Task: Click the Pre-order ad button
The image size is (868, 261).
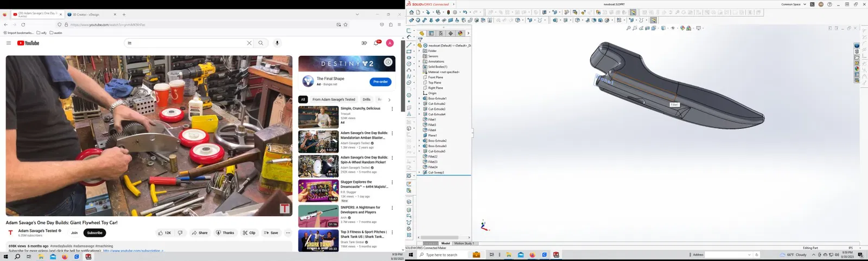Action: pyautogui.click(x=380, y=82)
